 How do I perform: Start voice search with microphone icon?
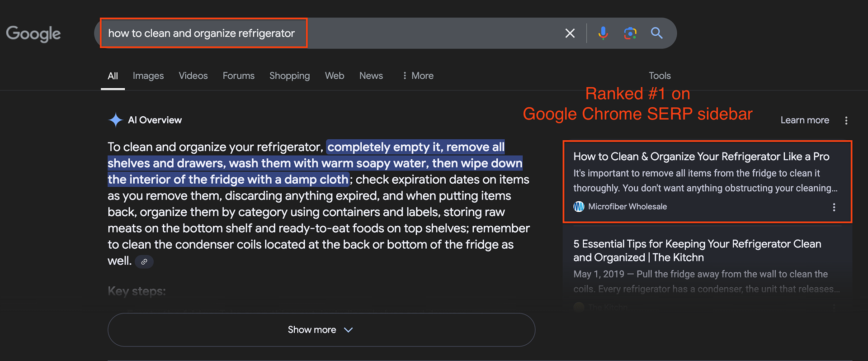click(603, 33)
